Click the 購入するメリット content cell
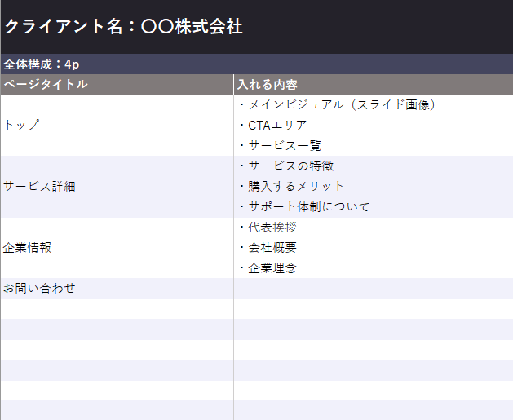Screen dimensions: 513x420 [291, 186]
